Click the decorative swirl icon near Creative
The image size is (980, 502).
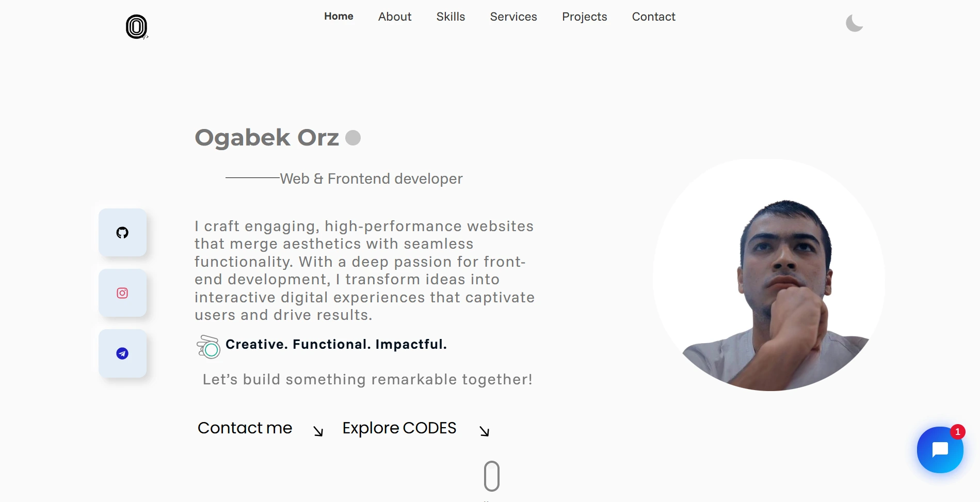point(208,347)
